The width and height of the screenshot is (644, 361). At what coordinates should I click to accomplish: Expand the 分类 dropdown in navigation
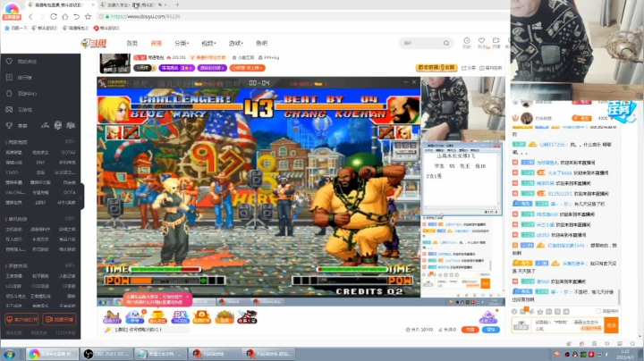[x=182, y=43]
